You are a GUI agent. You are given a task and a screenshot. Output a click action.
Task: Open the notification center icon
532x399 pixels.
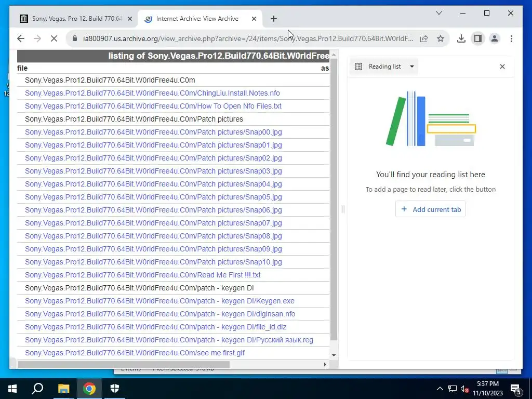(x=516, y=389)
